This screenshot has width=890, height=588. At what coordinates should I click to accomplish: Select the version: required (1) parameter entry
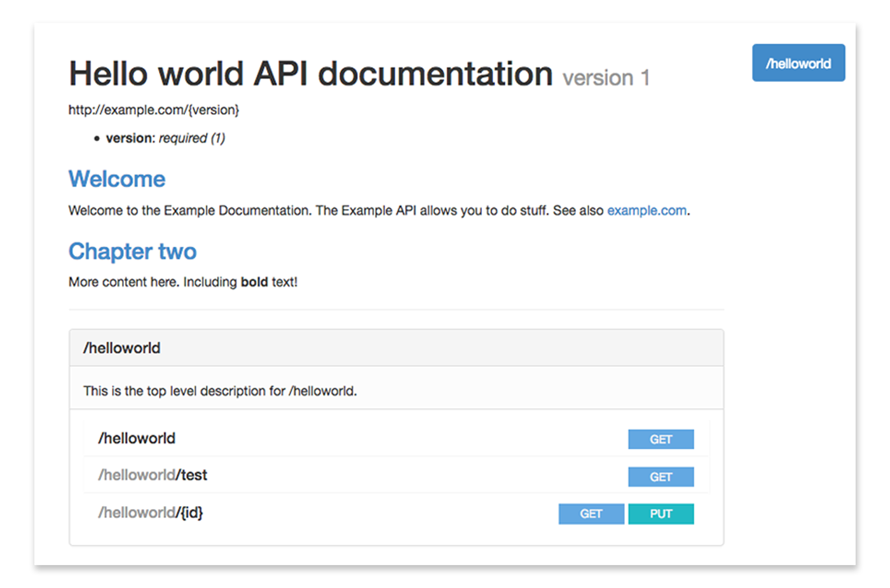pos(165,138)
